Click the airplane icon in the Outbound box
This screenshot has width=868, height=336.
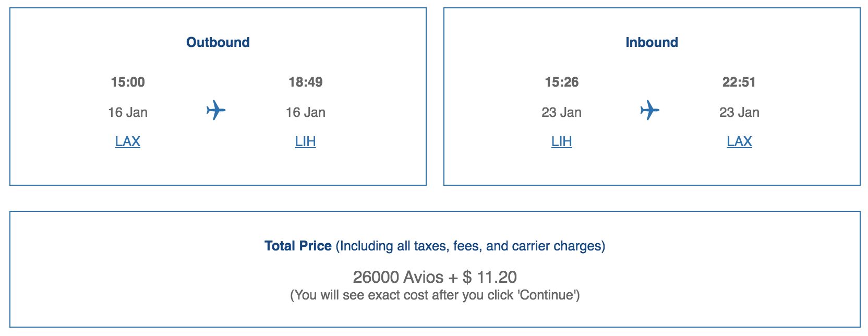point(215,111)
